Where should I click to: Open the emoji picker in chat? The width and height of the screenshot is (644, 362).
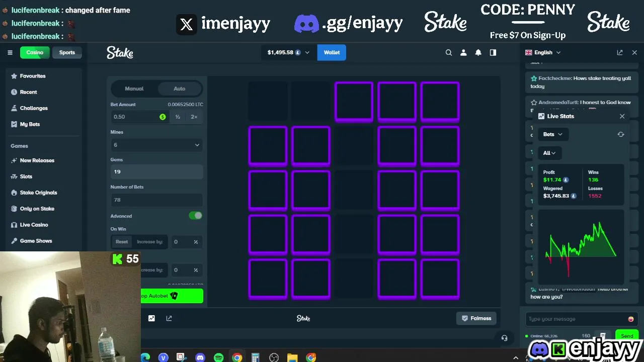[x=631, y=319]
